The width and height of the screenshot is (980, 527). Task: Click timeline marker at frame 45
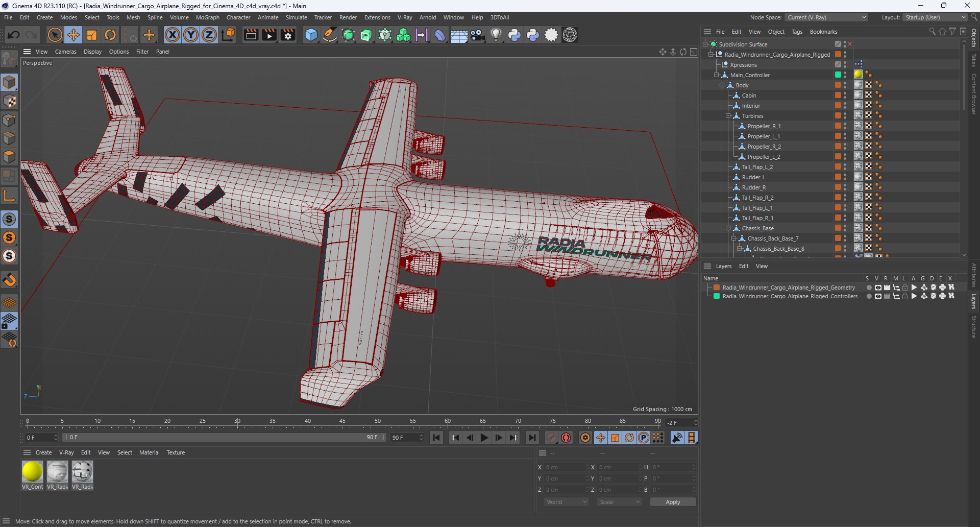tap(342, 421)
